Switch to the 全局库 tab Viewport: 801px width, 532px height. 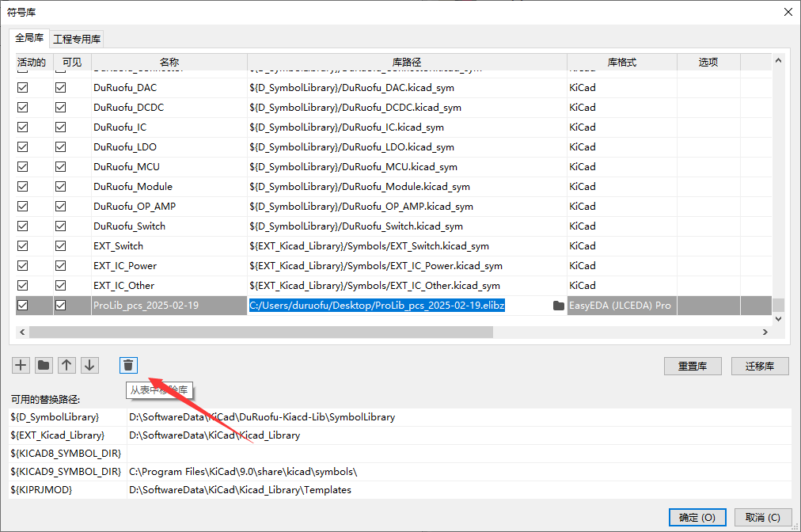pyautogui.click(x=28, y=38)
